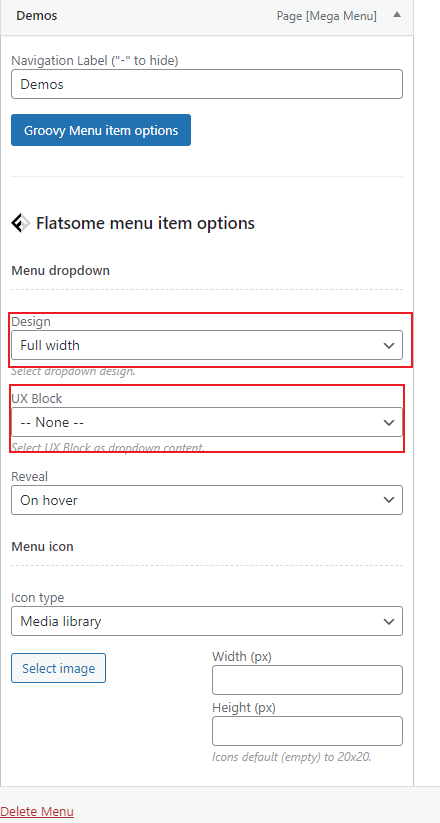The image size is (440, 823).
Task: Open the UX Block dropdown showing None
Action: 207,422
